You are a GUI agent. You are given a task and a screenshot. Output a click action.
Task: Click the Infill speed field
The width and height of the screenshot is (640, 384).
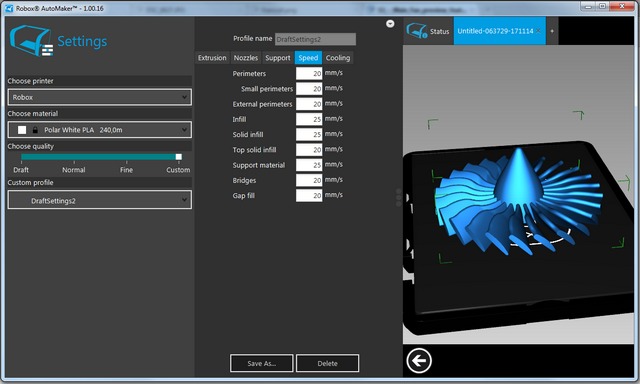[309, 119]
